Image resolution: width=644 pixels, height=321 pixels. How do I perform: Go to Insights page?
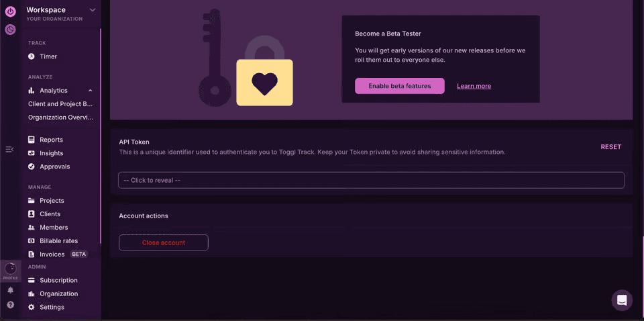[51, 153]
